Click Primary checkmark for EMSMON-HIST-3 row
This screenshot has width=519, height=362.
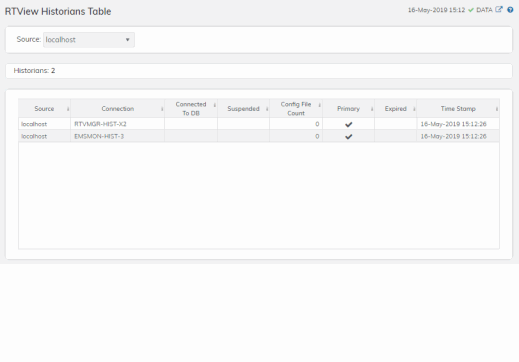pos(349,137)
